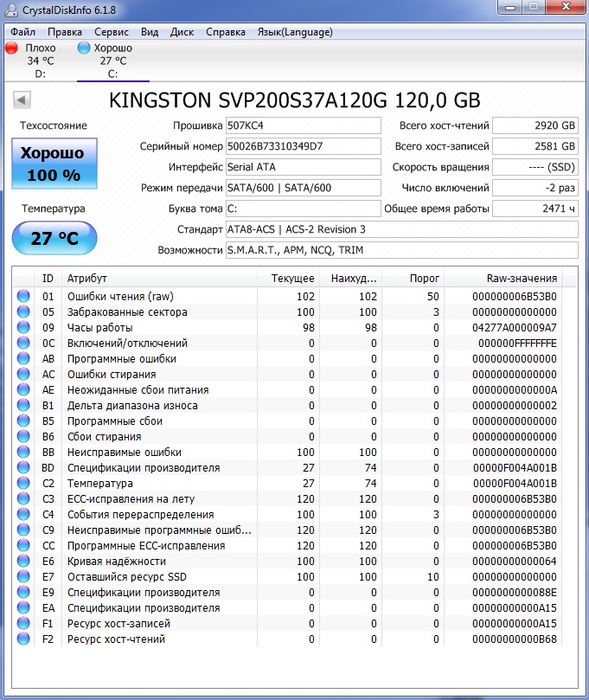Click the rotation speed value ---- (SSD)
This screenshot has width=589, height=700.
pyautogui.click(x=535, y=167)
